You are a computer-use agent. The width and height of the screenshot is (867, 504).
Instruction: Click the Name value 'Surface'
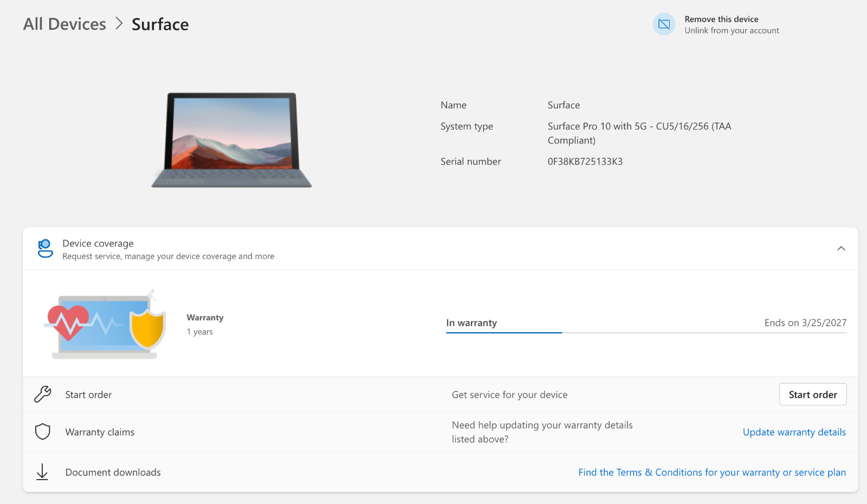[564, 105]
